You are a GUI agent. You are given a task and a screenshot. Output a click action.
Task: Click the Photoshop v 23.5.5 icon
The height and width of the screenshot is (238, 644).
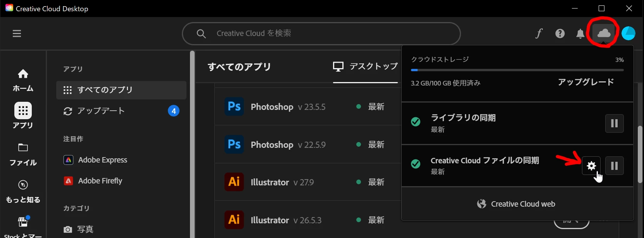234,106
